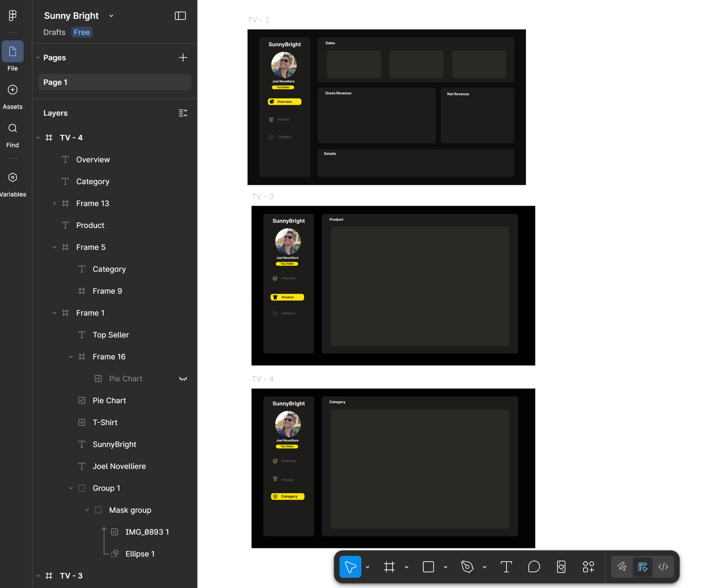Click the Drafts link
Image resolution: width=707 pixels, height=588 pixels.
(x=54, y=32)
